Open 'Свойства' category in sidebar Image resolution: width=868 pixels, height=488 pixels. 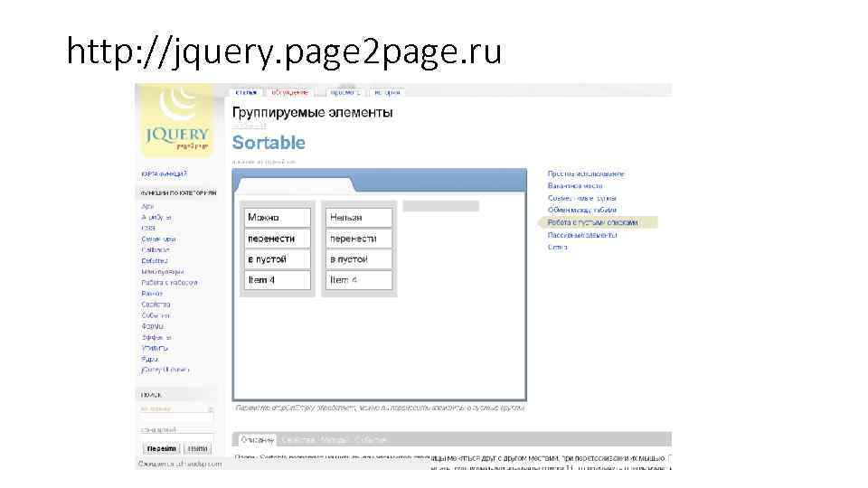point(156,305)
